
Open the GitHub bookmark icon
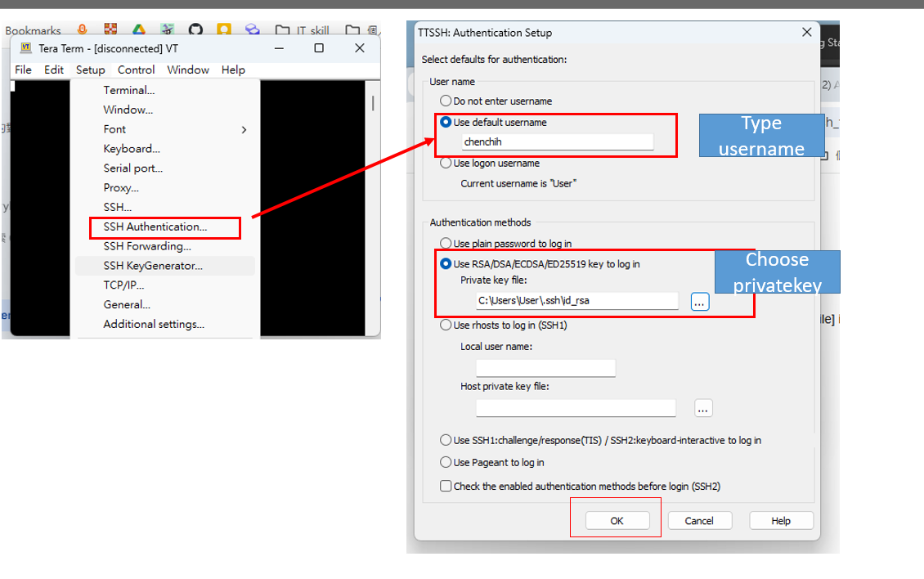coord(195,29)
